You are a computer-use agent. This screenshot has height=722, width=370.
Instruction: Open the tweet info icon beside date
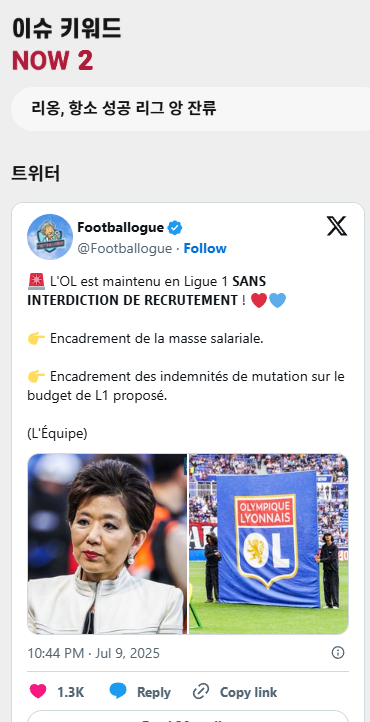338,652
